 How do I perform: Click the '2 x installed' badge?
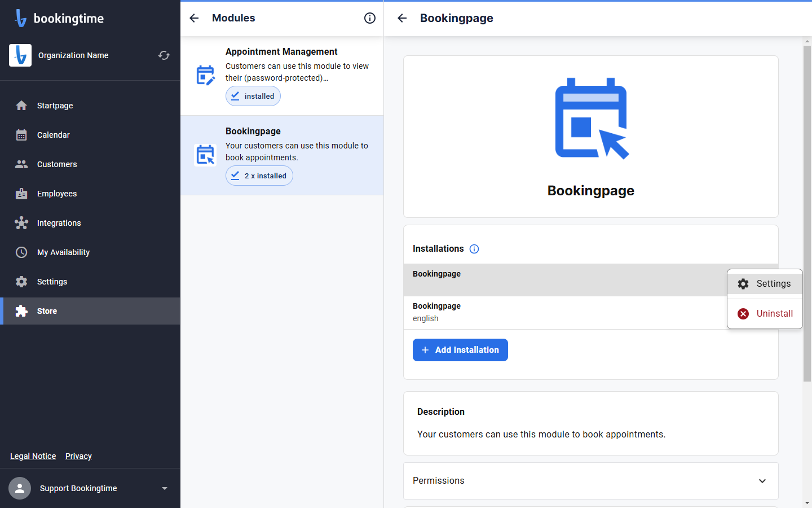pyautogui.click(x=259, y=176)
